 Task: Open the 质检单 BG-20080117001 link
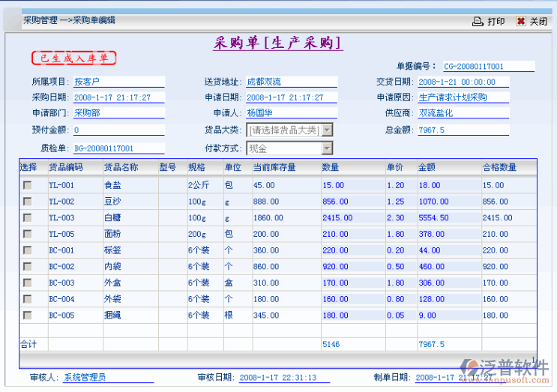(103, 148)
